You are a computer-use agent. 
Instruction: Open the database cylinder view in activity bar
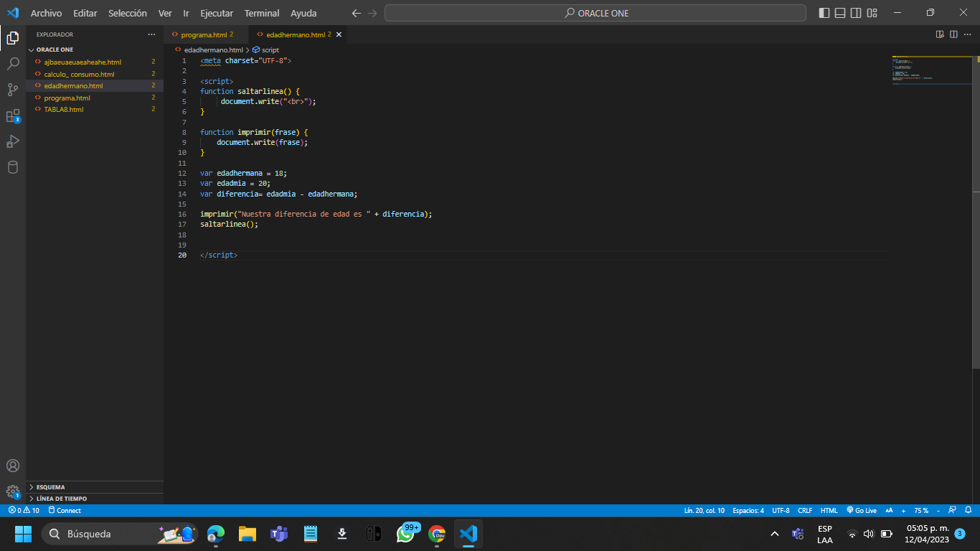[13, 167]
